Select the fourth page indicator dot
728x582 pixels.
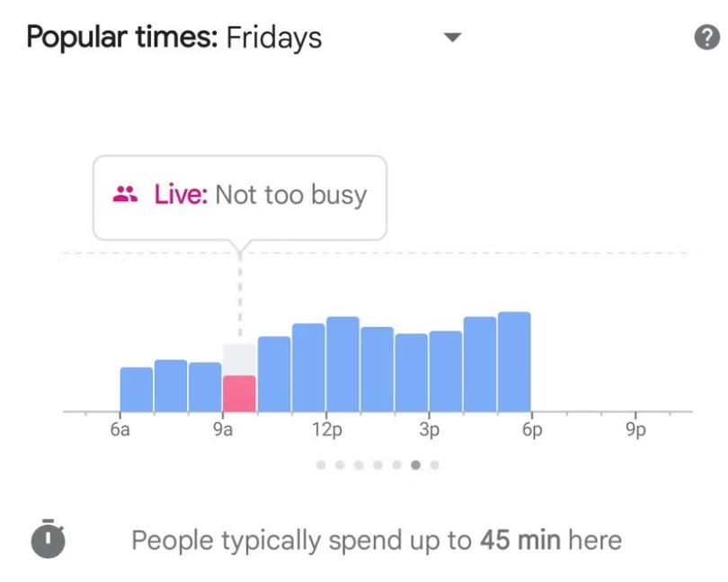377,464
